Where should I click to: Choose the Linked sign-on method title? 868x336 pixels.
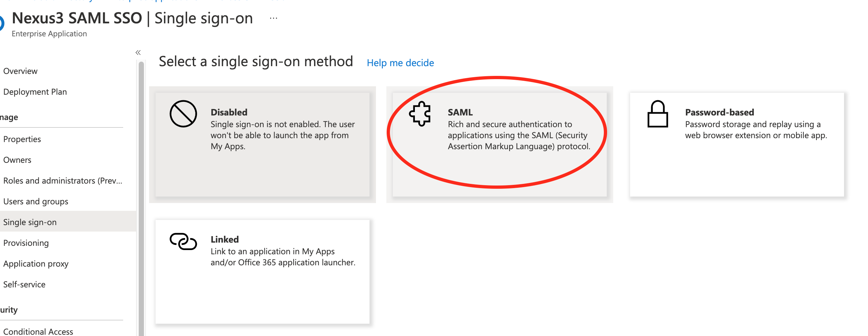pyautogui.click(x=224, y=239)
